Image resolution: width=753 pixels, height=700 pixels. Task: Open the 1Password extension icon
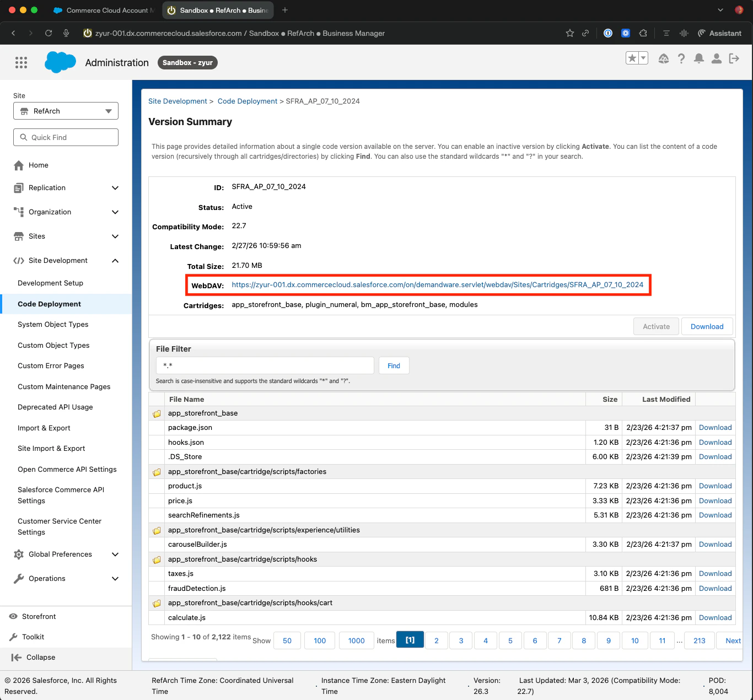608,33
